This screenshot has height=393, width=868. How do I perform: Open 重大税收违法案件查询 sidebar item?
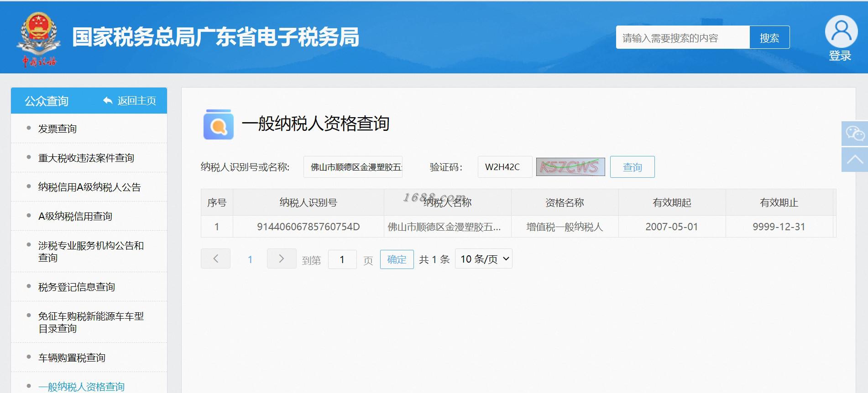86,158
